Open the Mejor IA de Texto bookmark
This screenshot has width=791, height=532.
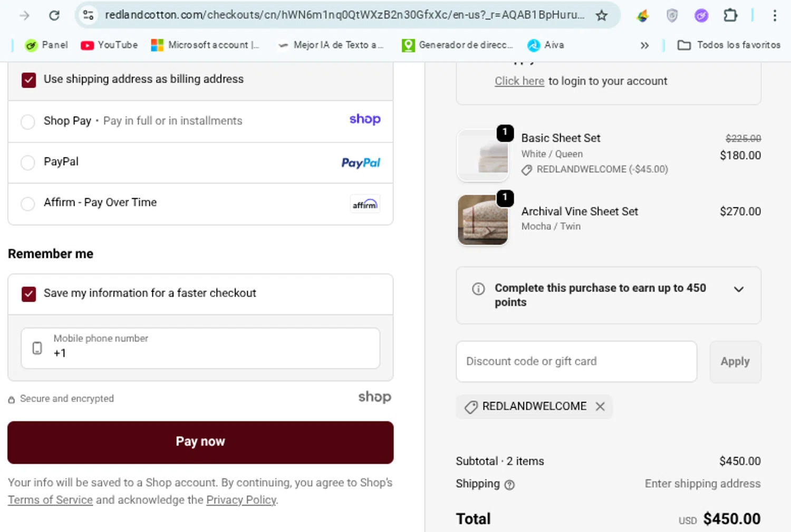tap(331, 45)
